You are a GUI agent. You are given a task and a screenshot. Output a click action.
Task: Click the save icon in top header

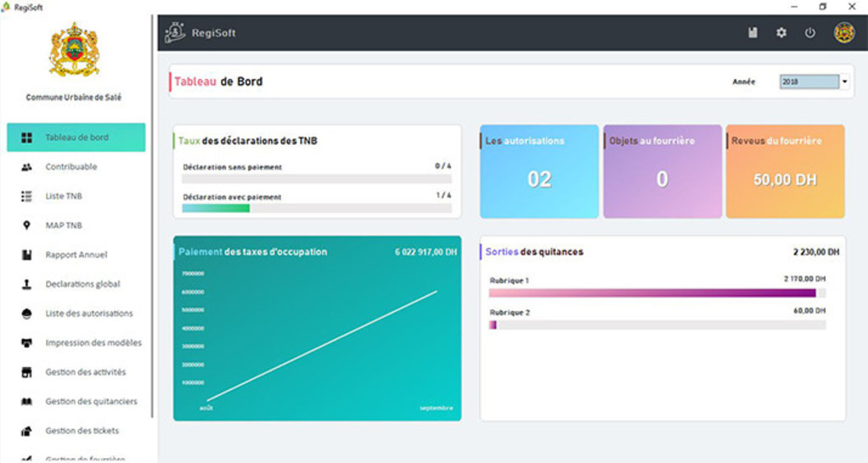click(753, 33)
